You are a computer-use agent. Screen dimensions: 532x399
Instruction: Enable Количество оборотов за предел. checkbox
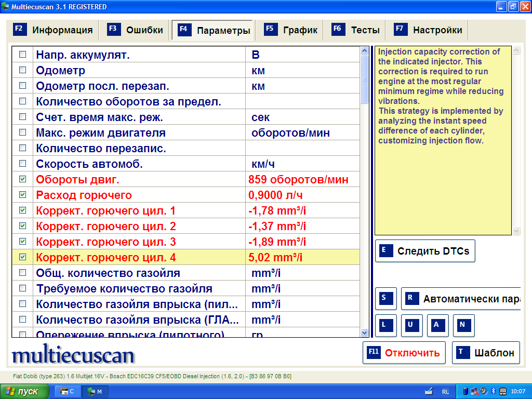(23, 101)
